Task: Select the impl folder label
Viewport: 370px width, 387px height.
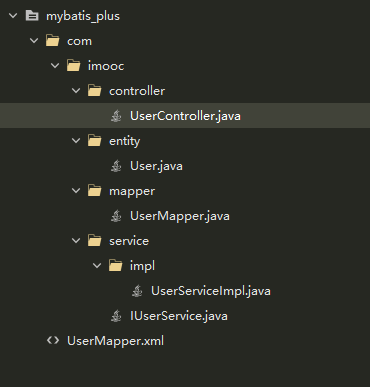Action: 142,266
